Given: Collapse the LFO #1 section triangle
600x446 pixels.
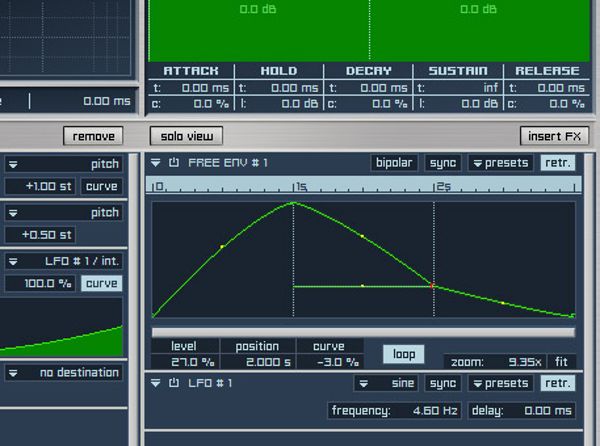Looking at the screenshot, I should (x=156, y=383).
